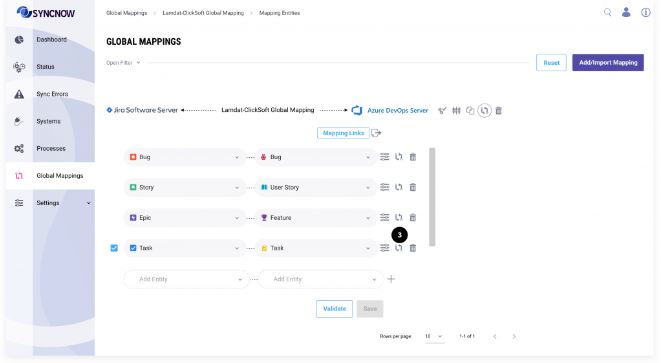
Task: Open the Jira Task entity dropdown
Action: [x=184, y=248]
